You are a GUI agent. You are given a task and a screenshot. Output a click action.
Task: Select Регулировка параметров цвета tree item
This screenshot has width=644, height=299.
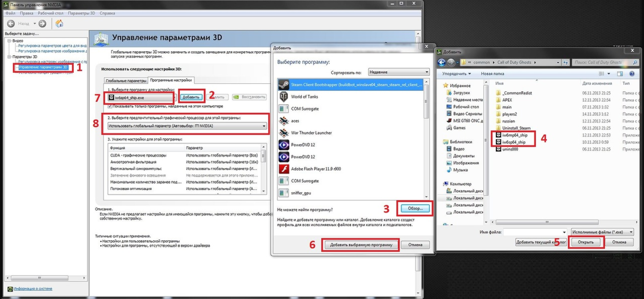52,46
